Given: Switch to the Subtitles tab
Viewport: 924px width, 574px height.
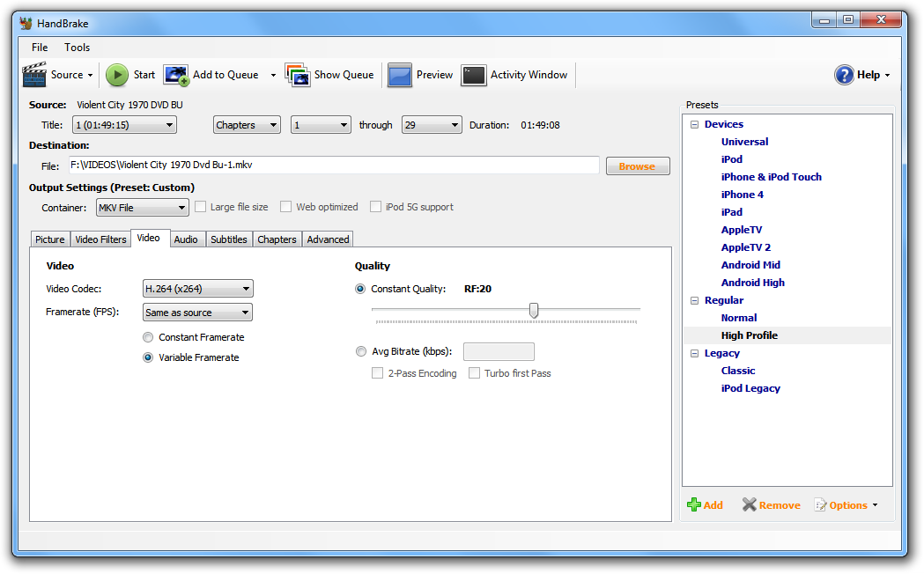Looking at the screenshot, I should (x=229, y=239).
